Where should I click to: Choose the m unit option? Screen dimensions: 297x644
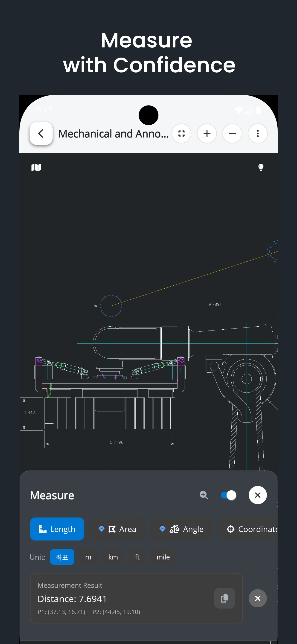pyautogui.click(x=88, y=557)
